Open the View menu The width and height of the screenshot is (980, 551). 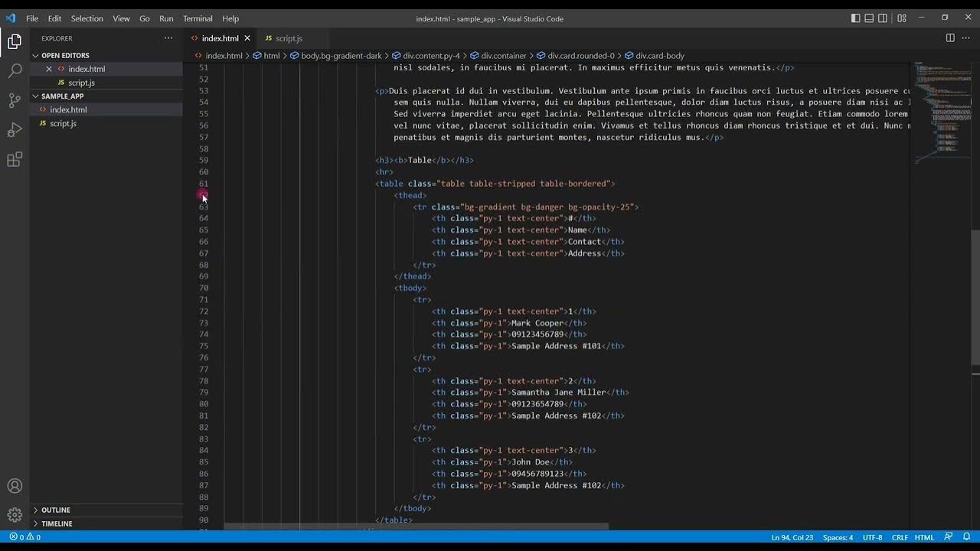point(121,18)
